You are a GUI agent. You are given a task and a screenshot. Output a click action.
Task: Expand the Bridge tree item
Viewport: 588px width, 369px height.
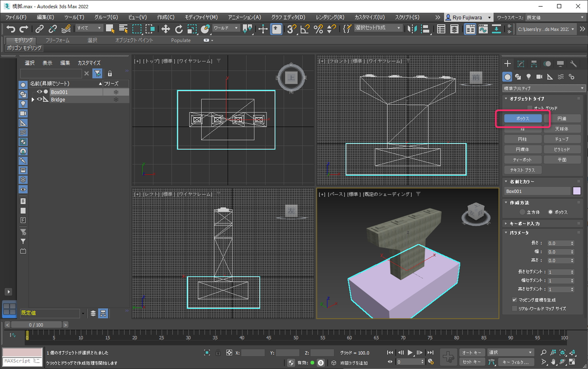pos(33,100)
